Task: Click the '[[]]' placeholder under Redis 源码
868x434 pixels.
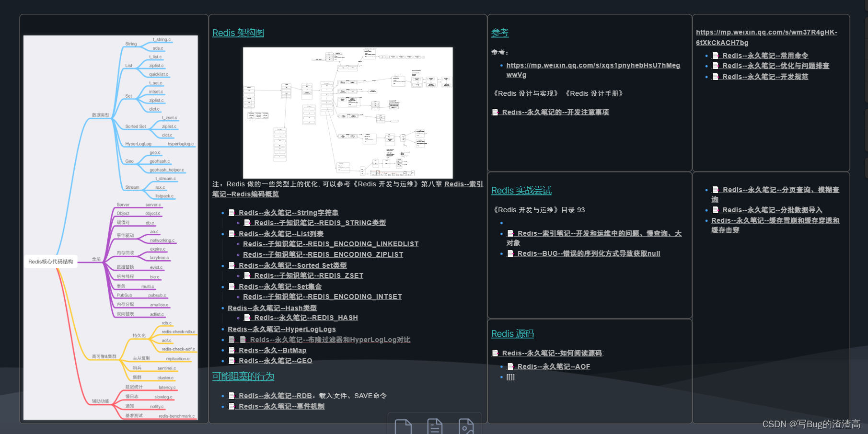Action: (510, 377)
